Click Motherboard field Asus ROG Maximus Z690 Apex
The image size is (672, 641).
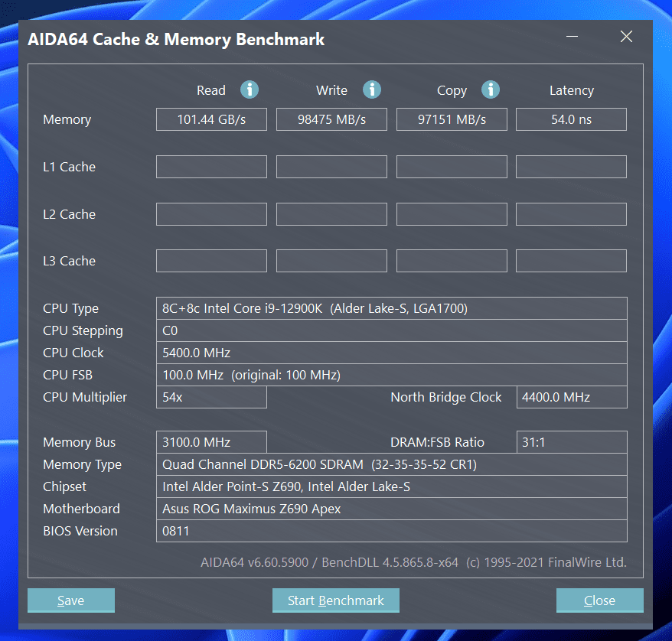pos(392,509)
